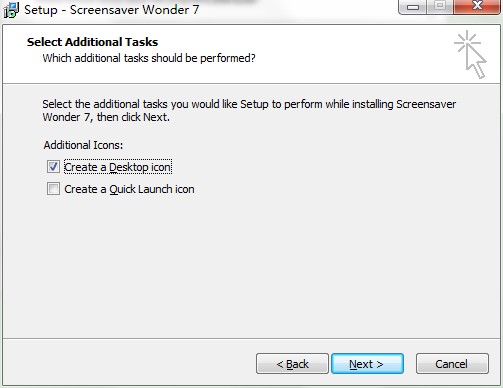Viewport: 503px width, 388px height.
Task: Click the empty gray area below the checkboxes
Action: (251, 267)
